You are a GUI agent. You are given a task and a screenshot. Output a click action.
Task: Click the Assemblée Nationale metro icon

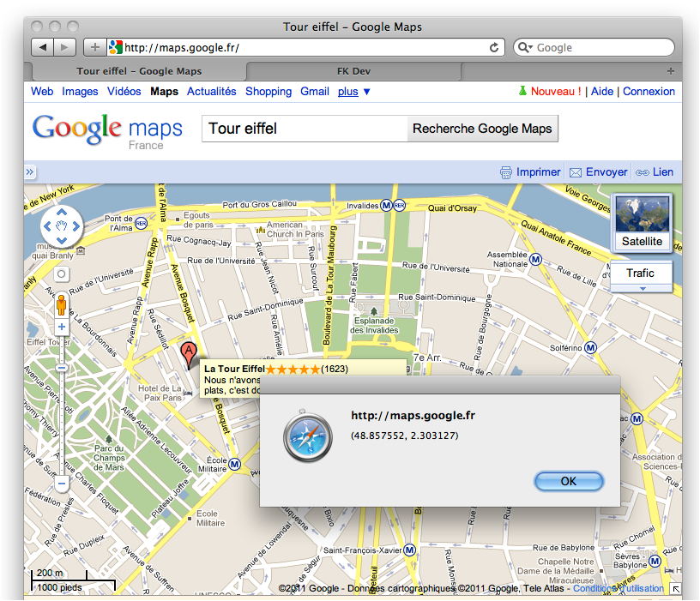click(x=535, y=259)
